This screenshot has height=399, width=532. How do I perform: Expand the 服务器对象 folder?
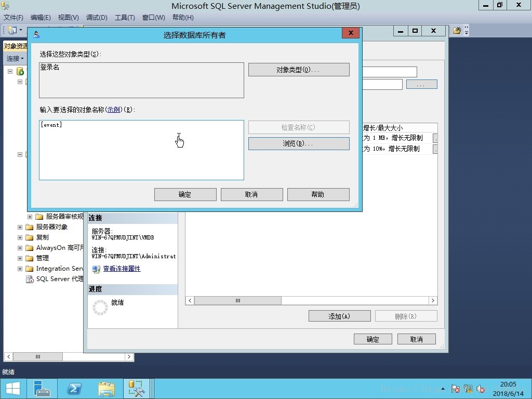pos(20,227)
